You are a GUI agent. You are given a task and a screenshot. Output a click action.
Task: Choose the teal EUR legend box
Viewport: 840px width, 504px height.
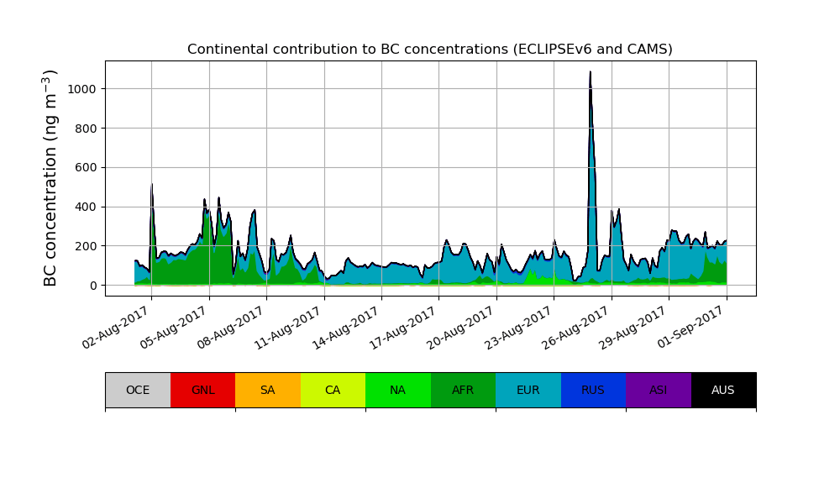click(x=528, y=390)
